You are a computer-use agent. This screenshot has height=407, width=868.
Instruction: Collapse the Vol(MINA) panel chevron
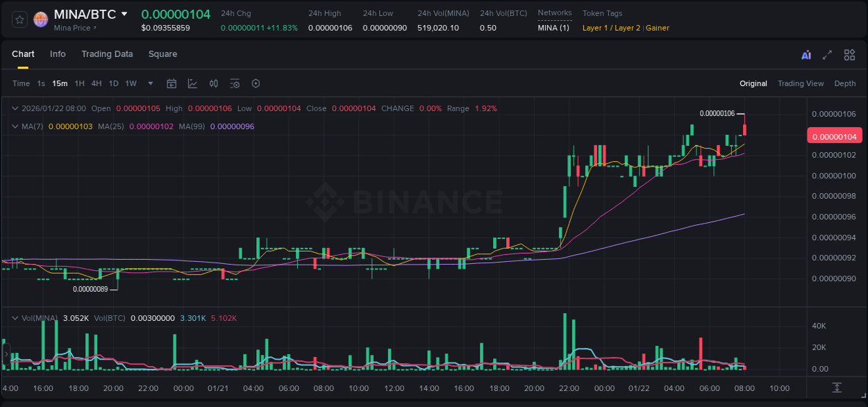[x=15, y=317]
